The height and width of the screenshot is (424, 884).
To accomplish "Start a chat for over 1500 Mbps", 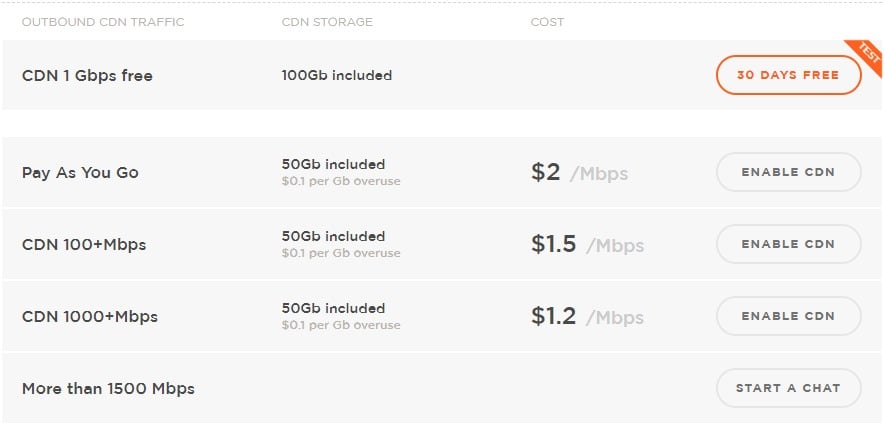I will click(x=789, y=388).
